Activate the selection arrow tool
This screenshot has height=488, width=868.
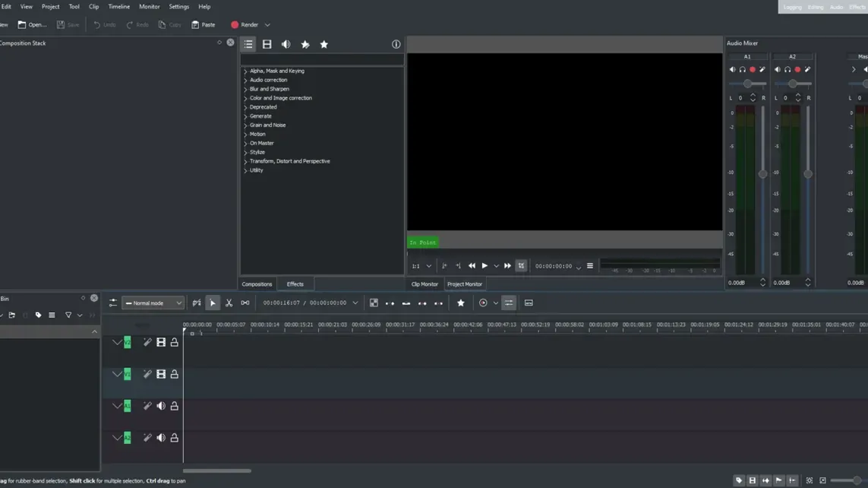[213, 303]
